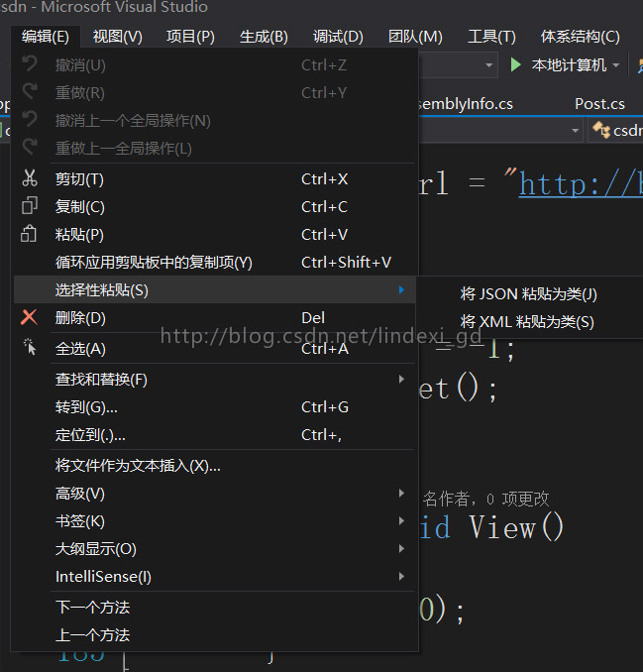Expand 大纲显示(O) submenu
643x672 pixels.
click(215, 548)
